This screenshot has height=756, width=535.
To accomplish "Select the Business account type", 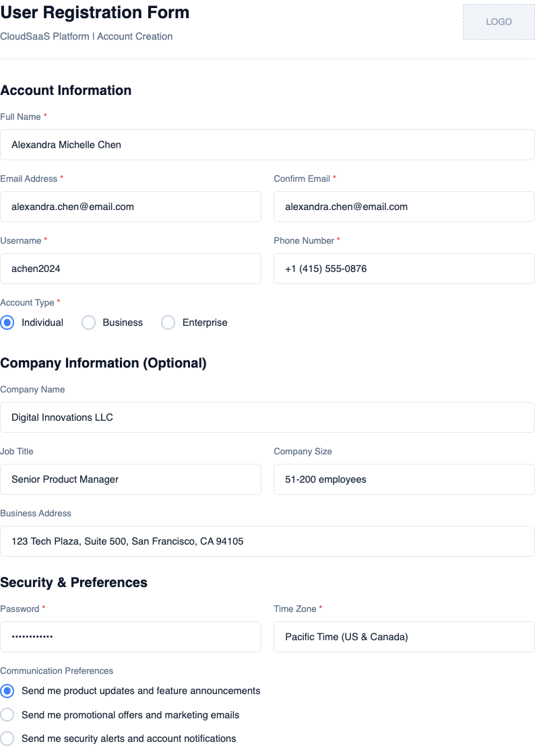I will (x=88, y=322).
